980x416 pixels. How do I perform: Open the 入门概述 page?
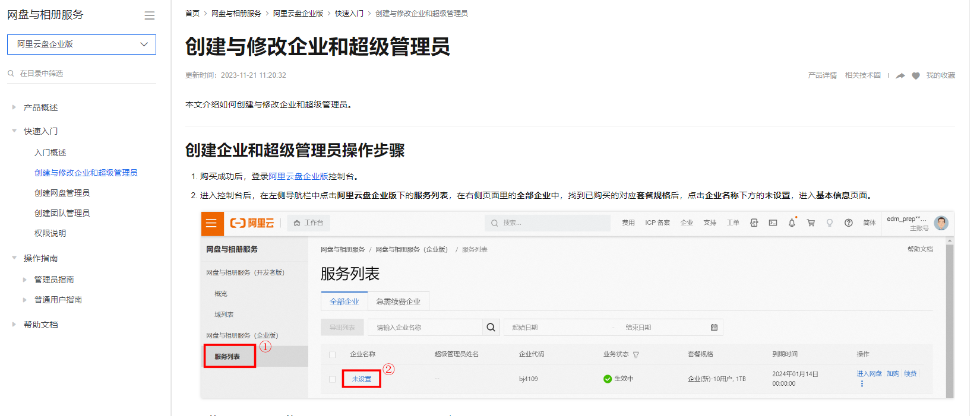50,153
